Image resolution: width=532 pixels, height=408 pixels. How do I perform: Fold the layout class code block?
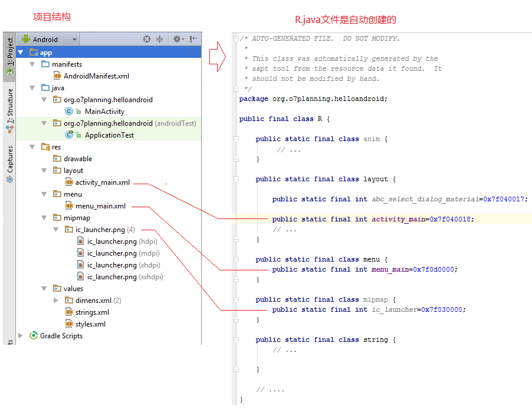236,179
